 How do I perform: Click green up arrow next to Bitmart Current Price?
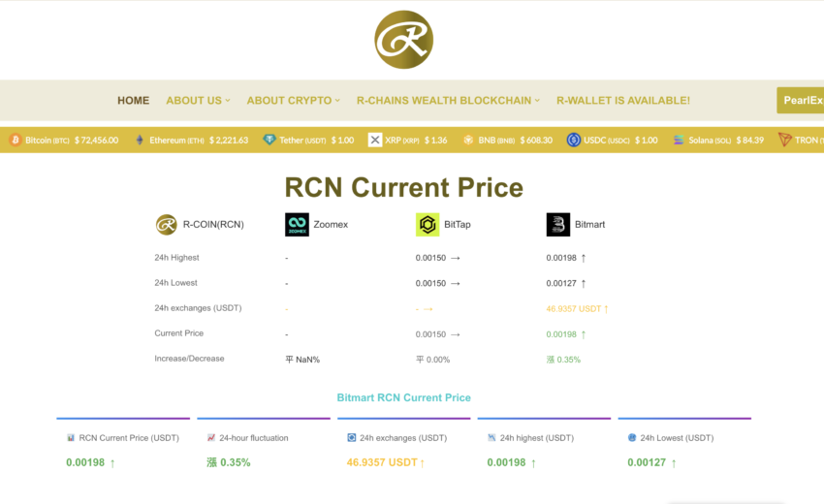click(x=584, y=334)
